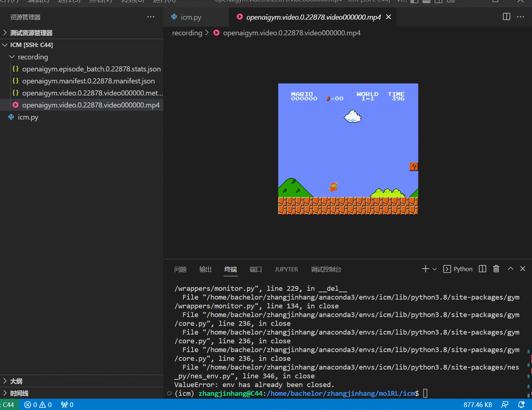Open Explorer more actions ellipsis menu
The width and height of the screenshot is (532, 410).
(x=151, y=17)
